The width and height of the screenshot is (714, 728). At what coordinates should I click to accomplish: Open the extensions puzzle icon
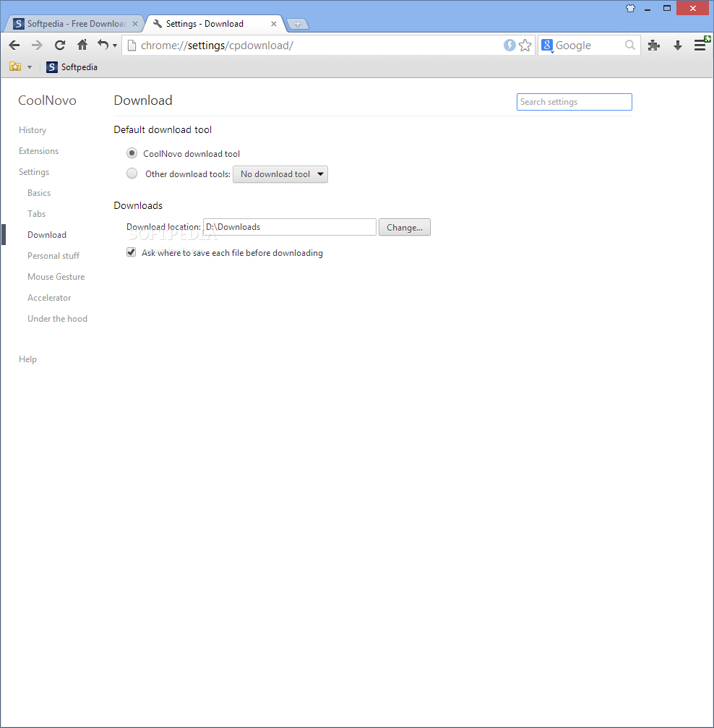tap(653, 45)
